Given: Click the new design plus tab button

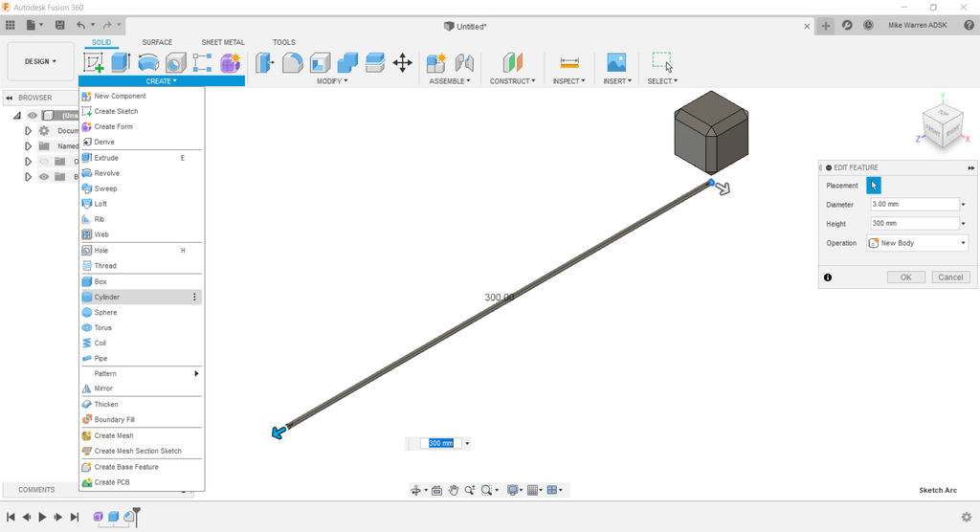Looking at the screenshot, I should [x=826, y=26].
